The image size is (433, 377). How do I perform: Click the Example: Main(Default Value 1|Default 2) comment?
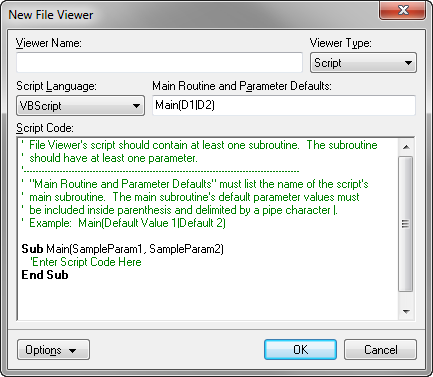tap(124, 223)
